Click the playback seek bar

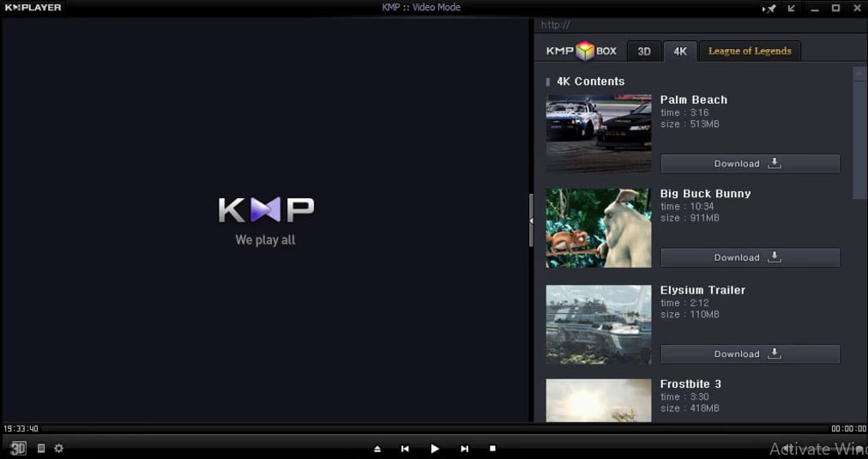tap(435, 429)
